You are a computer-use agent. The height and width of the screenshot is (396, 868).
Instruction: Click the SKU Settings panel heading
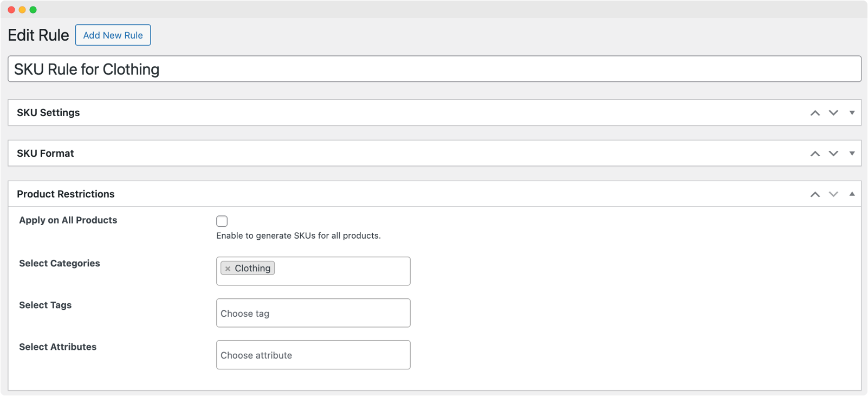48,113
